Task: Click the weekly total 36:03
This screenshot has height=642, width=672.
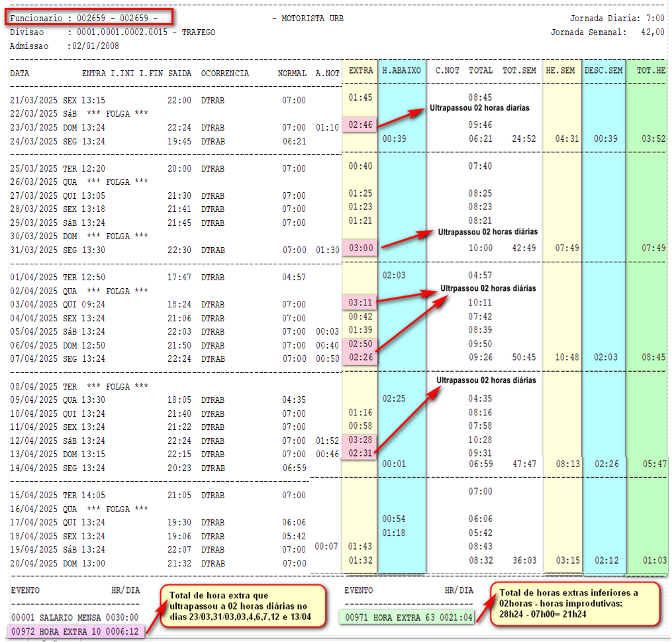Action: 524,561
